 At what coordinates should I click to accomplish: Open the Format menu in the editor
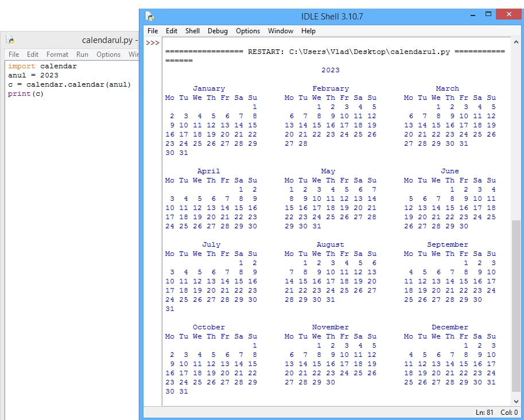point(57,55)
